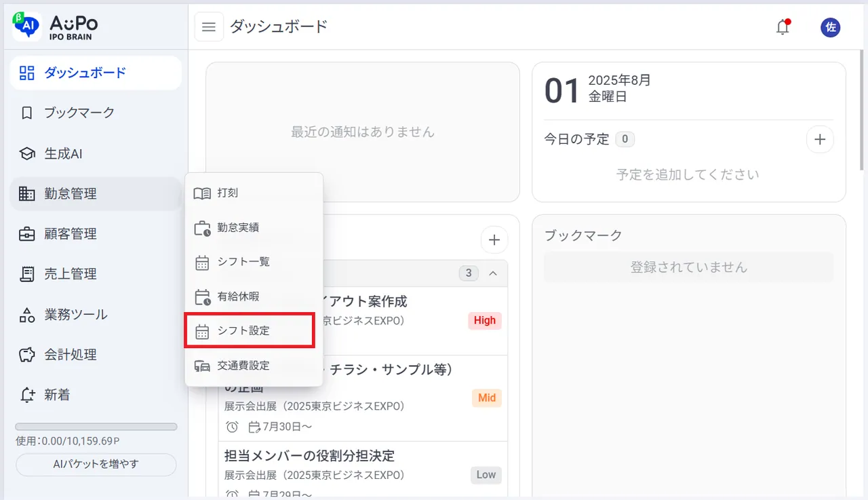Click the page vertical scrollbar

tap(863, 109)
